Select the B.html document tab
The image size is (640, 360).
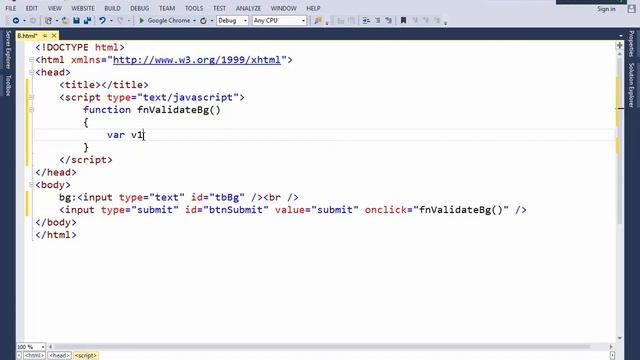coord(28,36)
